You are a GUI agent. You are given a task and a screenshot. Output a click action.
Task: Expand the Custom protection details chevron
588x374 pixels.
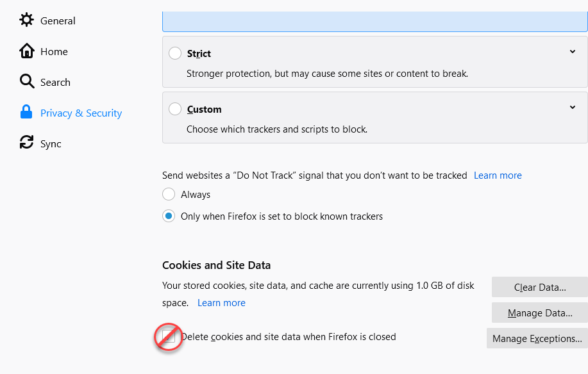pos(573,108)
